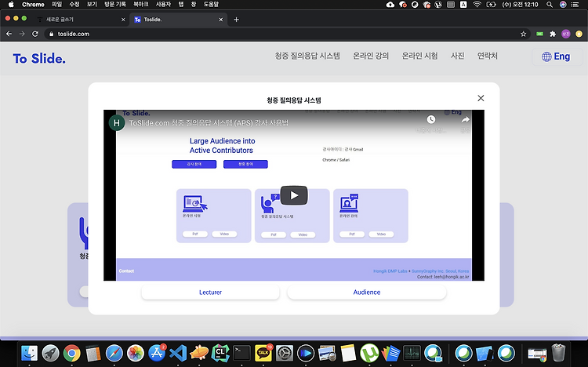Viewport: 588px width, 367px height.
Task: Switch language with the Eng globe button
Action: [556, 56]
